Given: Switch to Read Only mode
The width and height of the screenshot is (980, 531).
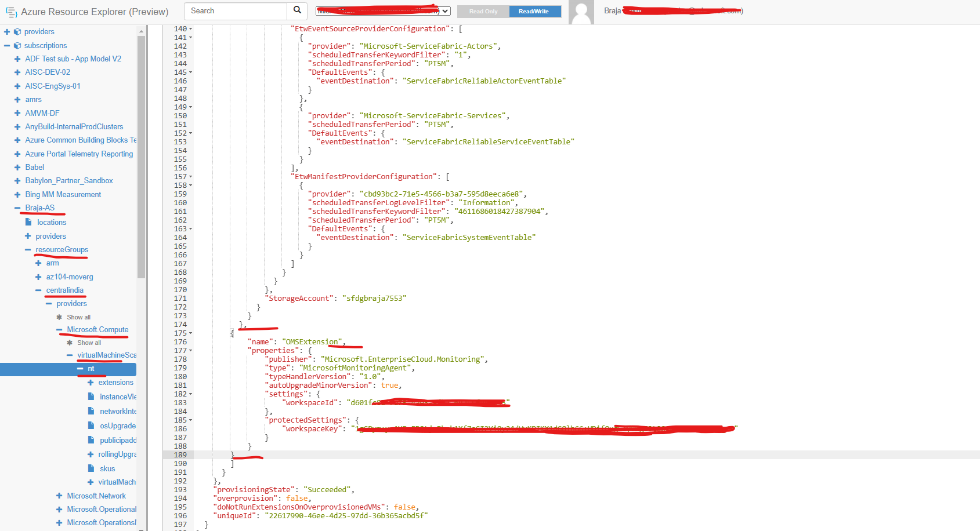Looking at the screenshot, I should coord(483,11).
